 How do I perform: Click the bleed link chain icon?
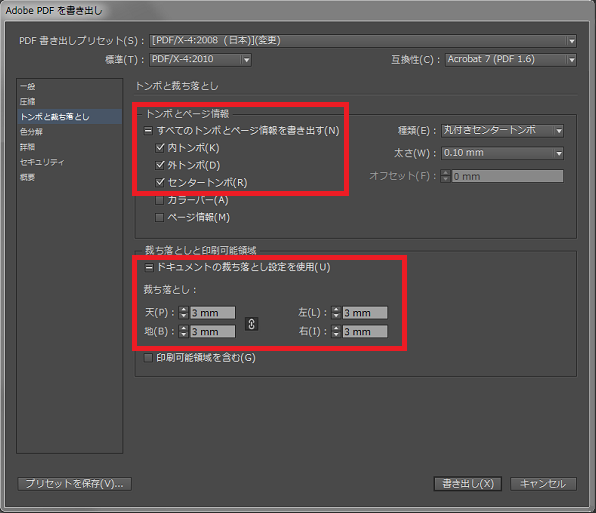click(251, 324)
